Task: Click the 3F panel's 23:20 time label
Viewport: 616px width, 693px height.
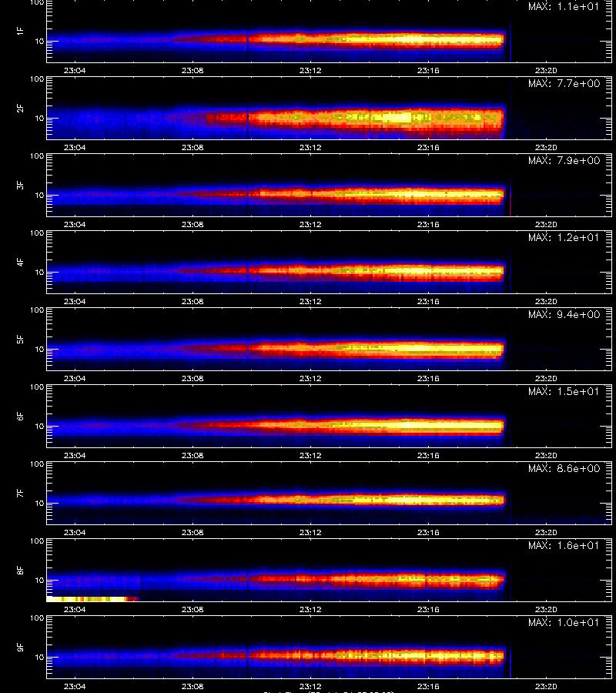Action: click(546, 224)
